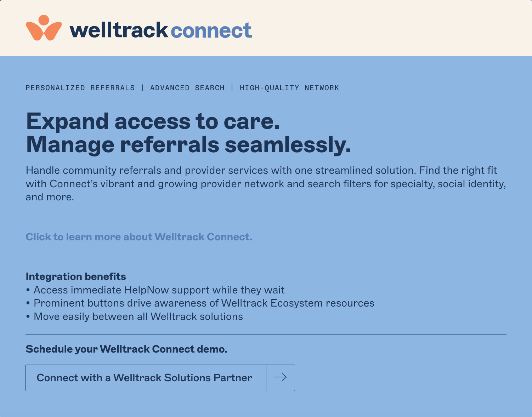The width and height of the screenshot is (532, 417).
Task: Select the "HIGH-QUALITY NETWORK" tagline text
Action: [289, 88]
